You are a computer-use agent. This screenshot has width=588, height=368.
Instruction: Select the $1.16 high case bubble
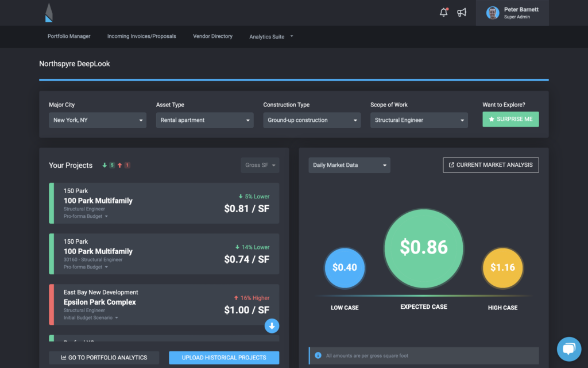pyautogui.click(x=502, y=268)
